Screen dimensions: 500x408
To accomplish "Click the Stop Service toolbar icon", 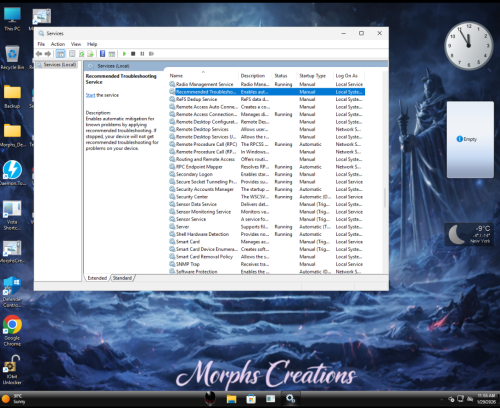I will tap(133, 54).
